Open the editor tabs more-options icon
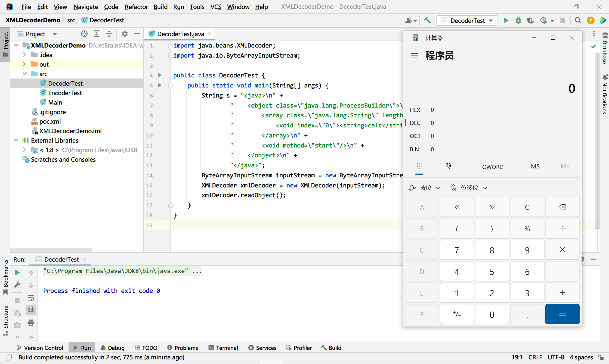The width and height of the screenshot is (609, 364). tap(594, 34)
